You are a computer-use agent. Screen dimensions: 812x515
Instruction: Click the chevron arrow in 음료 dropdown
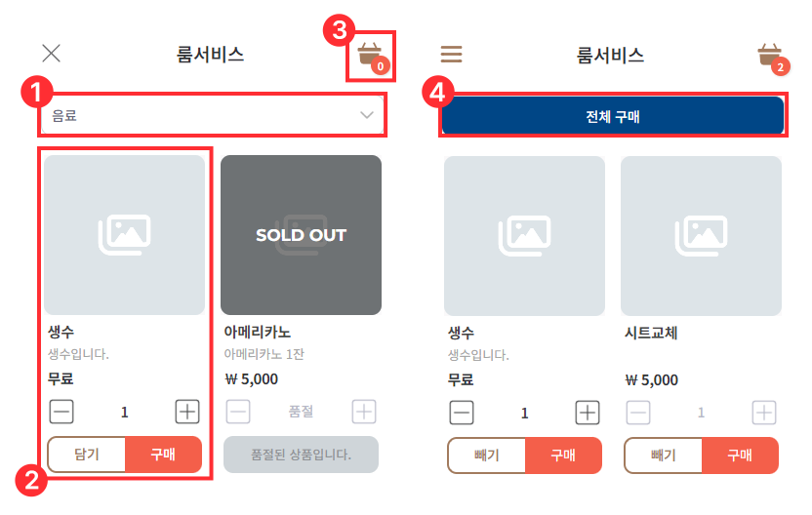coord(367,115)
